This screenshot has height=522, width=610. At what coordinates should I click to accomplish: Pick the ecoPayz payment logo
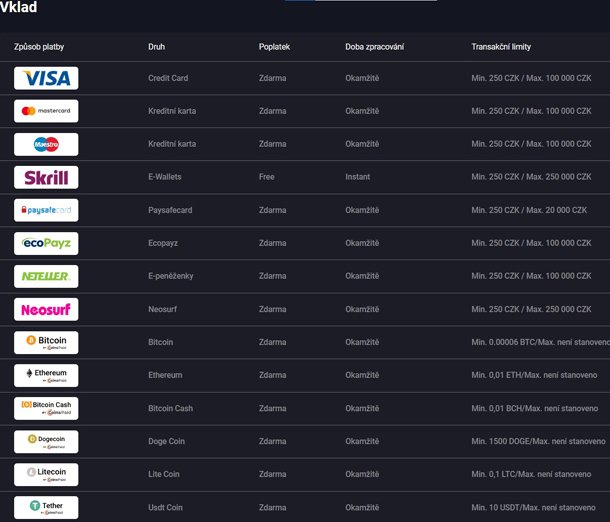[x=46, y=243]
